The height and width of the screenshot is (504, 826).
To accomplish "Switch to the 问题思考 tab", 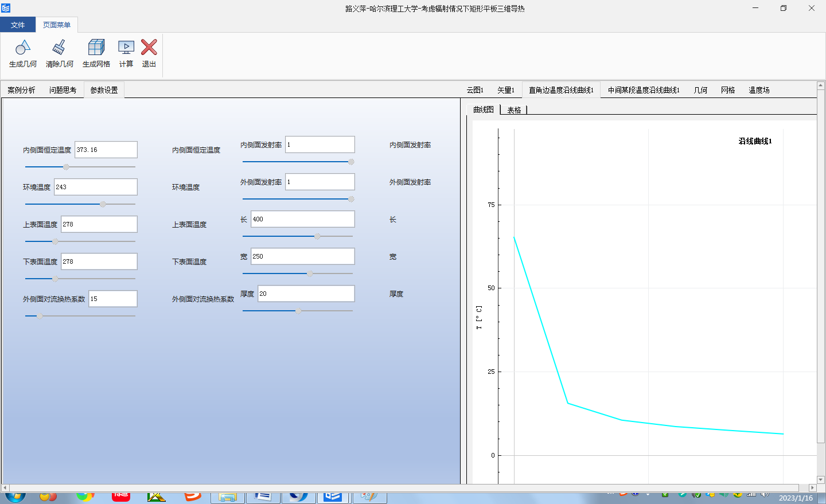I will [x=63, y=90].
